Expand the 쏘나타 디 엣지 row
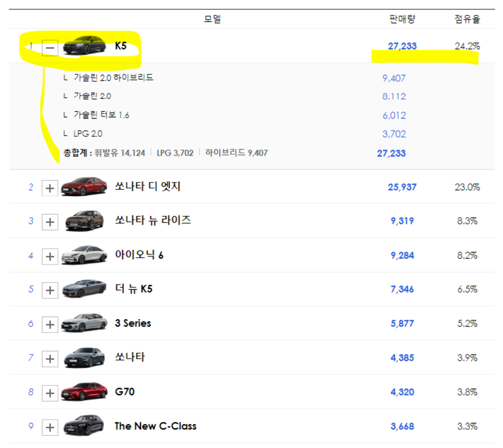503x448 pixels. 50,188
